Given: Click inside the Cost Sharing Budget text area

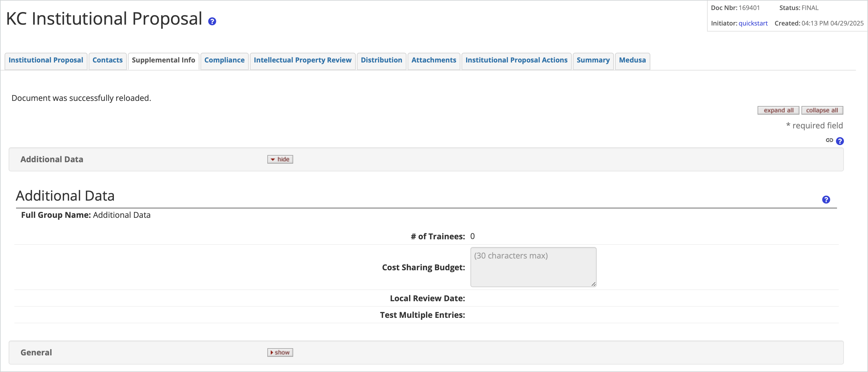Looking at the screenshot, I should click(x=533, y=267).
